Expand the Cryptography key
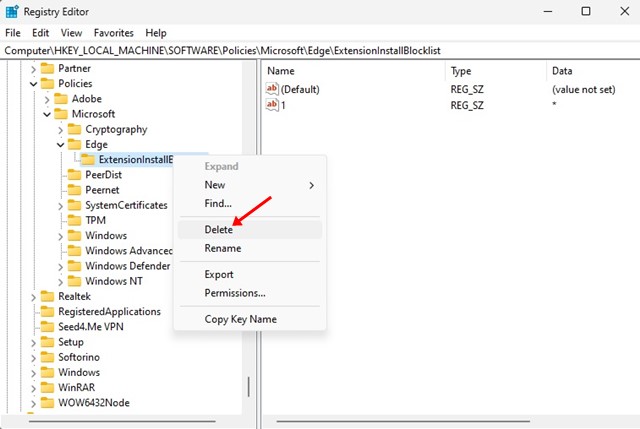This screenshot has height=429, width=640. point(60,130)
